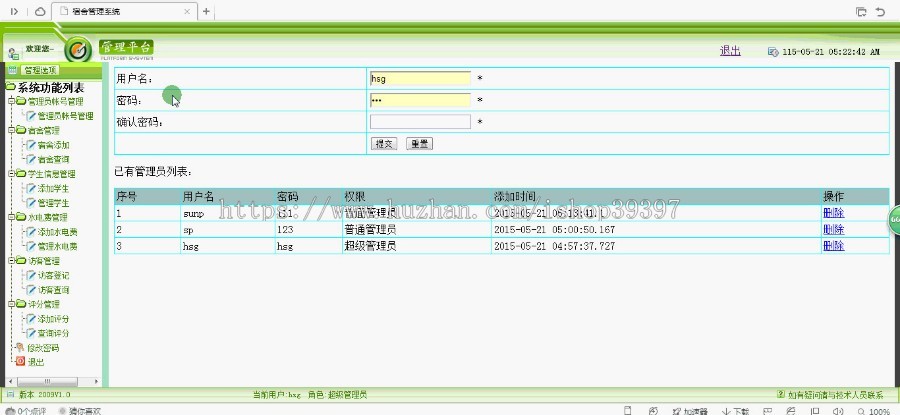900x415 pixels.
Task: Open a new browser tab with plus
Action: tap(207, 11)
